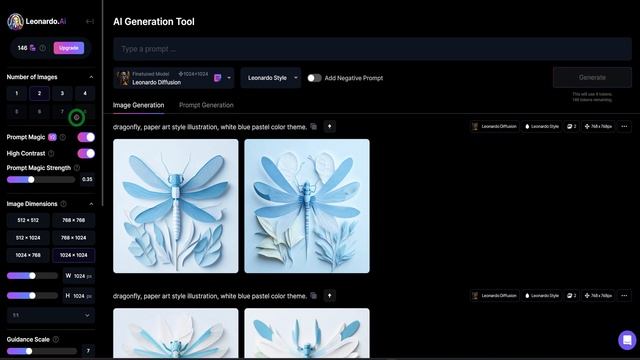Collapse the Image Dimensions section
Image resolution: width=640 pixels, height=360 pixels.
[91, 204]
